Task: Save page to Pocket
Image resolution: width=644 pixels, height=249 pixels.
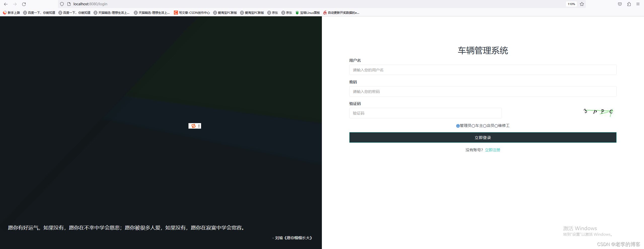Action: (620, 4)
